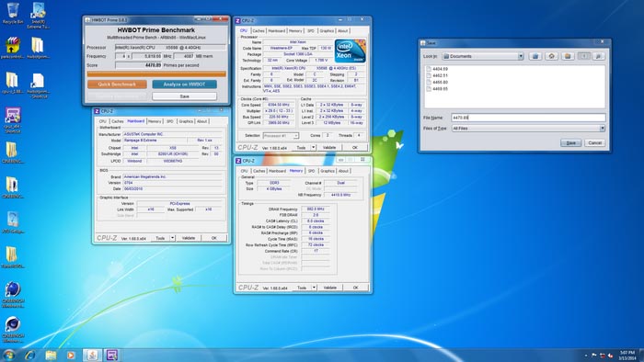This screenshot has width=644, height=362.
Task: Open About tab in the Mainboard CPU-Z window
Action: 201,121
